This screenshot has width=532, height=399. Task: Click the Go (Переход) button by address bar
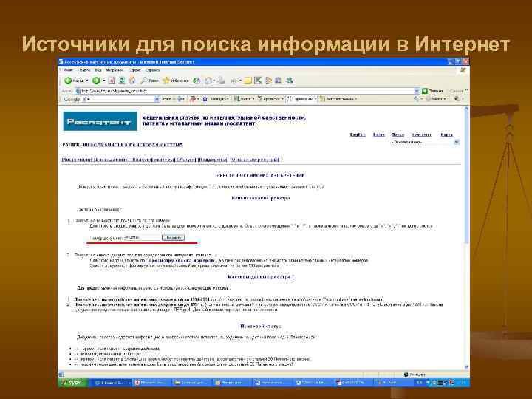pos(432,91)
